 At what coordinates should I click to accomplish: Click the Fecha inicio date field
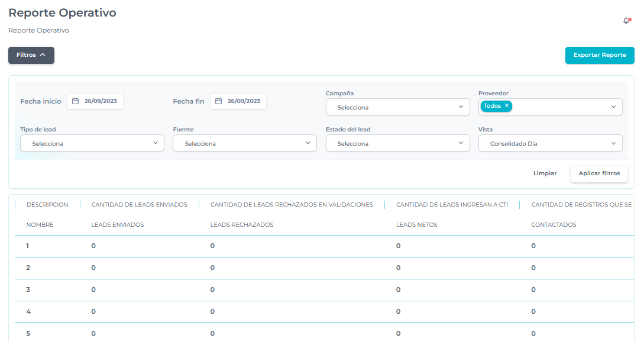click(100, 101)
